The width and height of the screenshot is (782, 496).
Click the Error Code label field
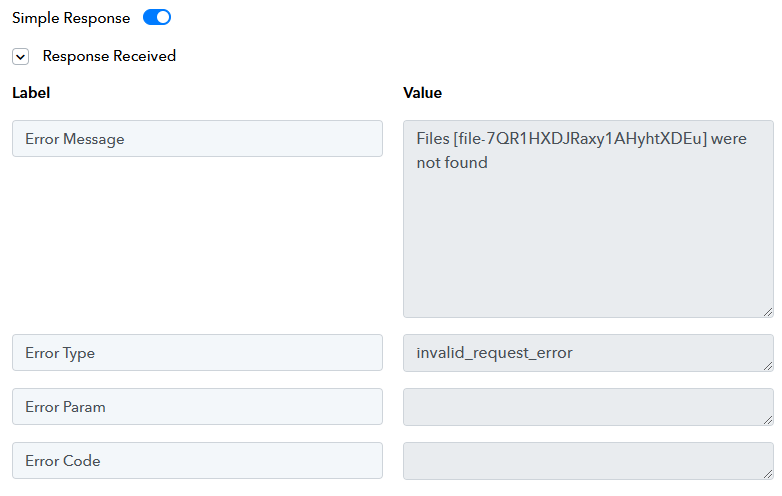(197, 461)
